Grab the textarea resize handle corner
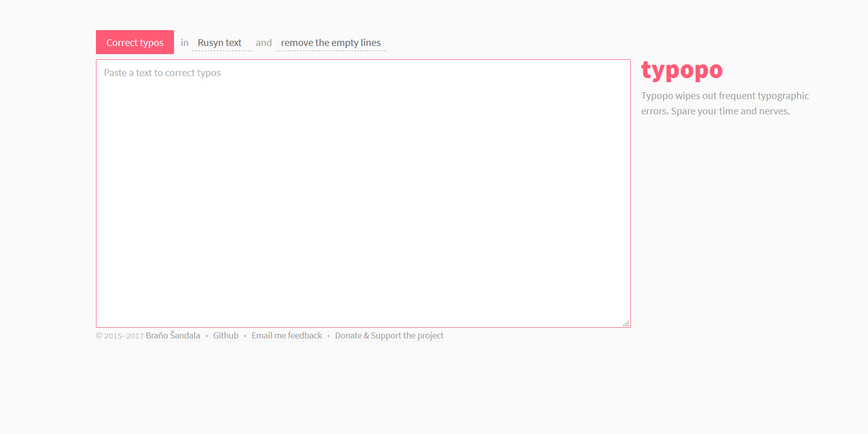This screenshot has height=434, width=868. pyautogui.click(x=626, y=324)
